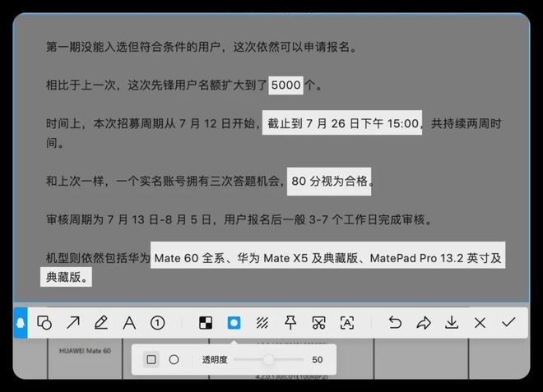Viewport: 543px width, 392px height.
Task: Click the scissors crop tool icon
Action: pos(318,323)
